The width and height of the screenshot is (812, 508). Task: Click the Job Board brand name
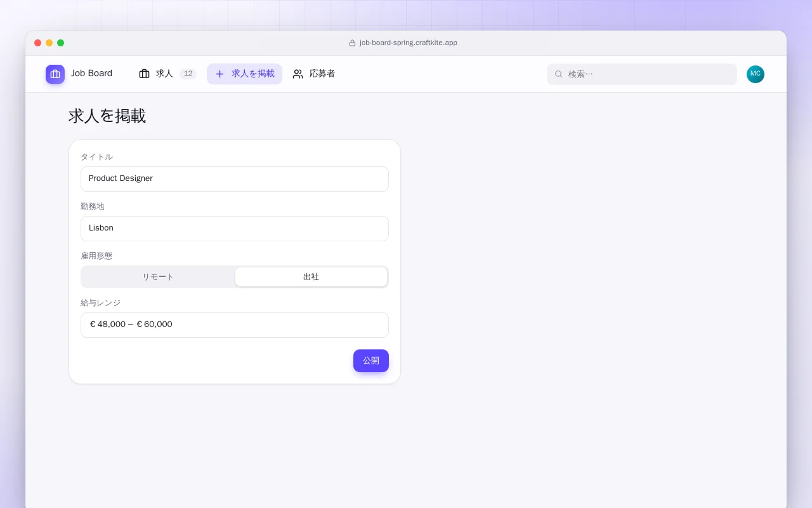[x=91, y=74]
